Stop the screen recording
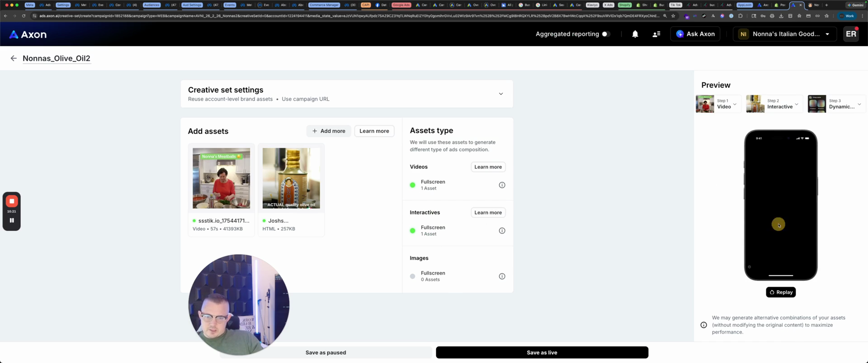The height and width of the screenshot is (363, 868). pyautogui.click(x=12, y=201)
